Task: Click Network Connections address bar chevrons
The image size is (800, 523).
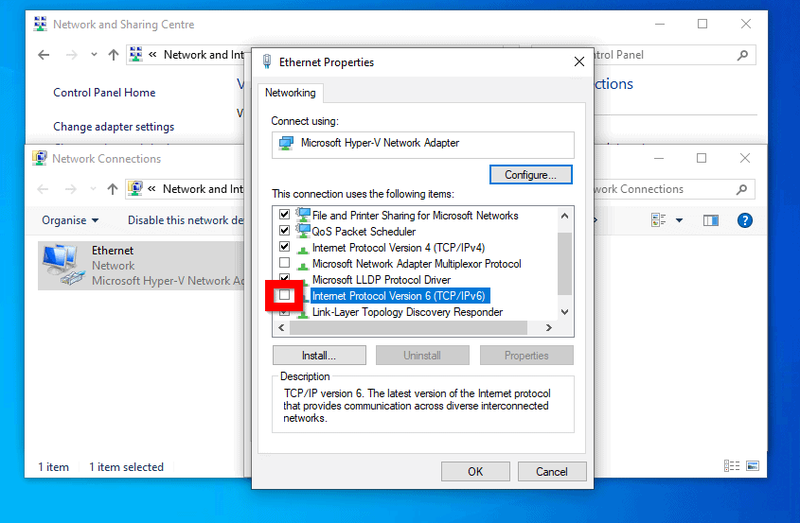Action: click(x=152, y=189)
